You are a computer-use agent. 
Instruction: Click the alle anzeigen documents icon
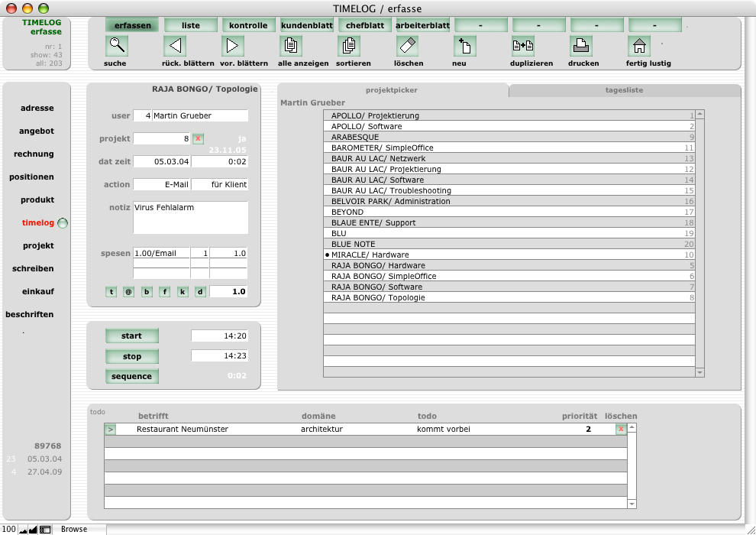tap(291, 46)
